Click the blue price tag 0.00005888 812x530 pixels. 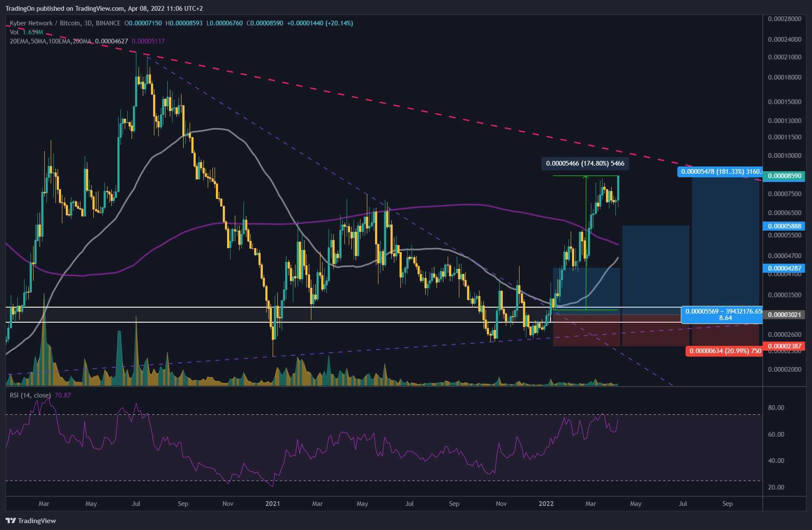(784, 226)
